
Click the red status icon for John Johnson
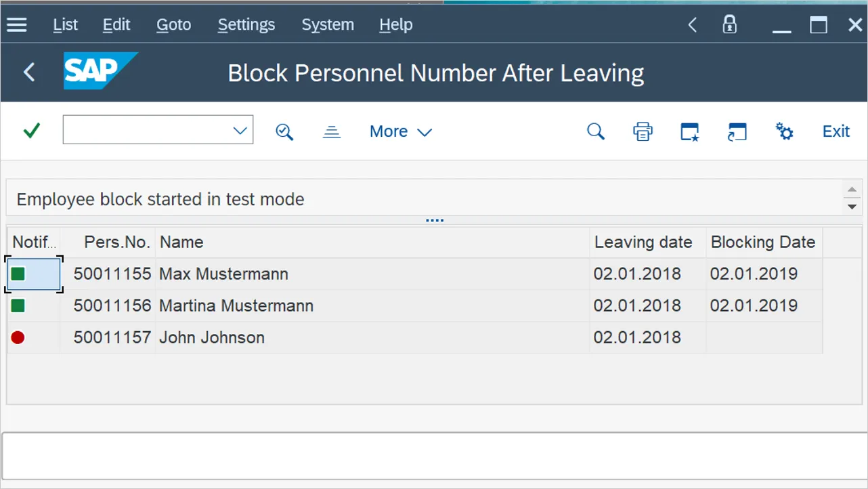18,337
